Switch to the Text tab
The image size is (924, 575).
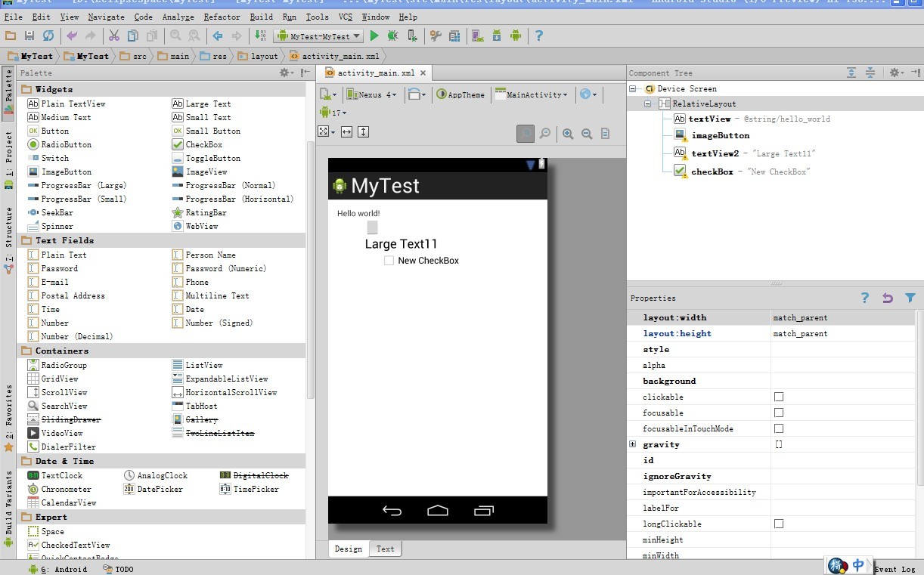click(386, 549)
